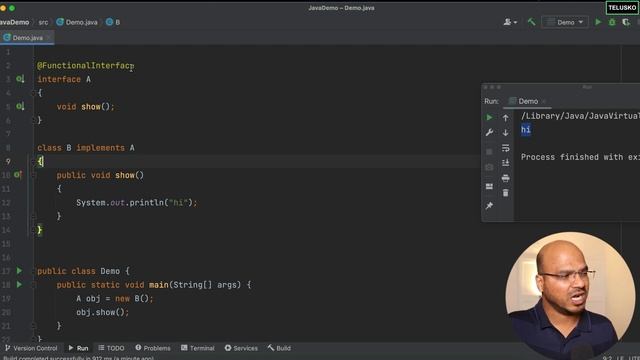Viewport: 640px width, 360px height.
Task: Click the gutter icon beside void show()
Action: pyautogui.click(x=20, y=106)
